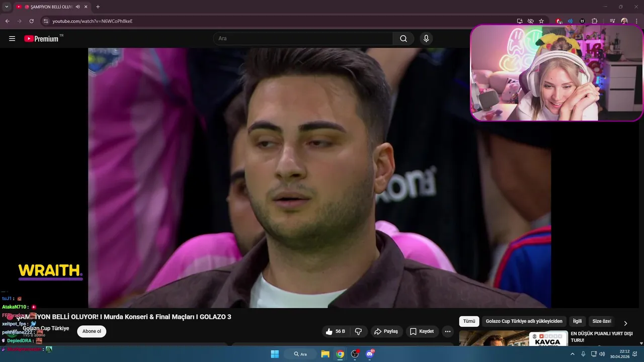Select the İlgili filter chip
The height and width of the screenshot is (362, 644).
coord(577,321)
